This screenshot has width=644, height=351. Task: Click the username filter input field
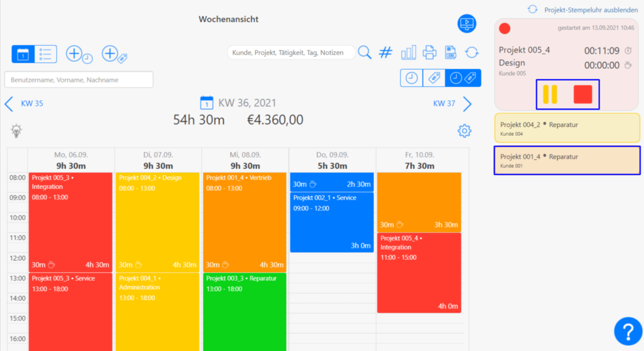click(79, 79)
